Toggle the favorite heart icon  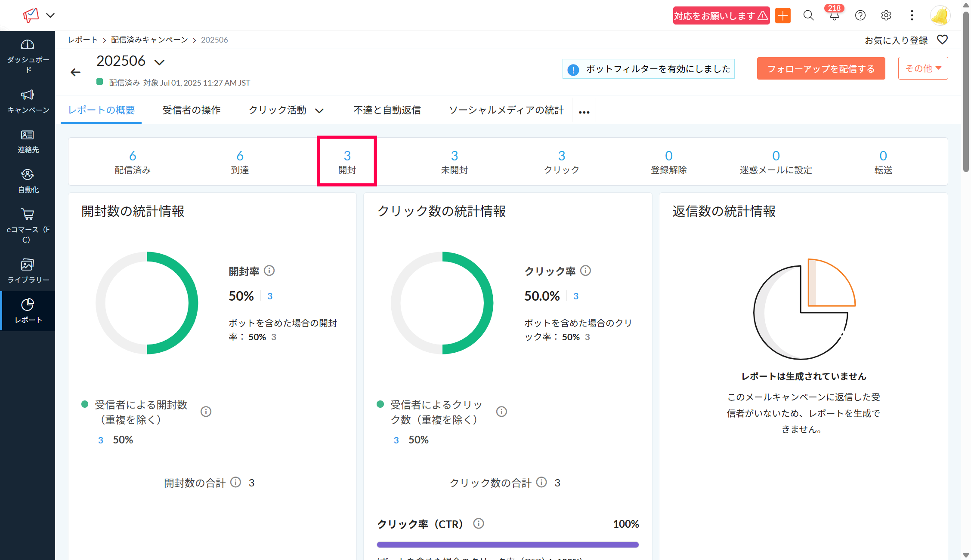coord(942,40)
